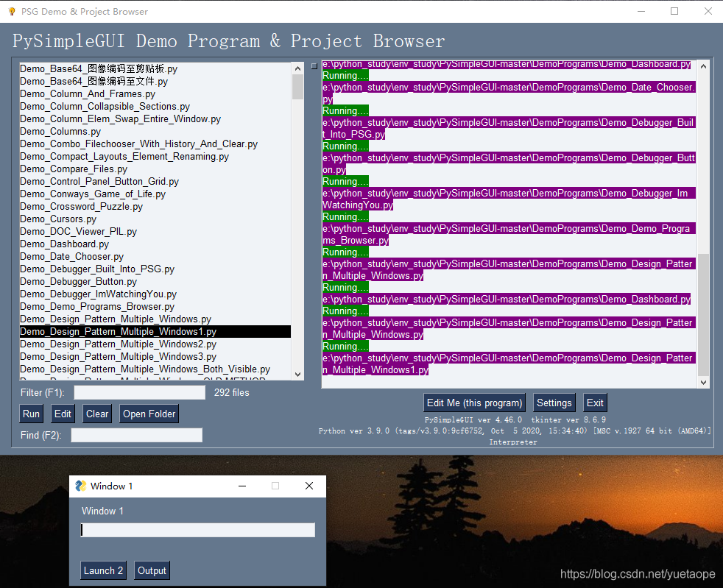723x588 pixels.
Task: Click the Run button
Action: (32, 414)
